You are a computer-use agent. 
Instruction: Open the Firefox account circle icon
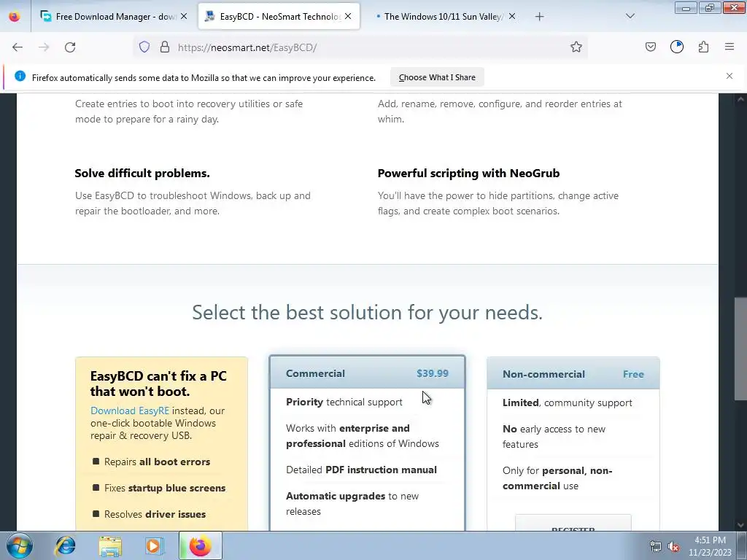pos(677,47)
